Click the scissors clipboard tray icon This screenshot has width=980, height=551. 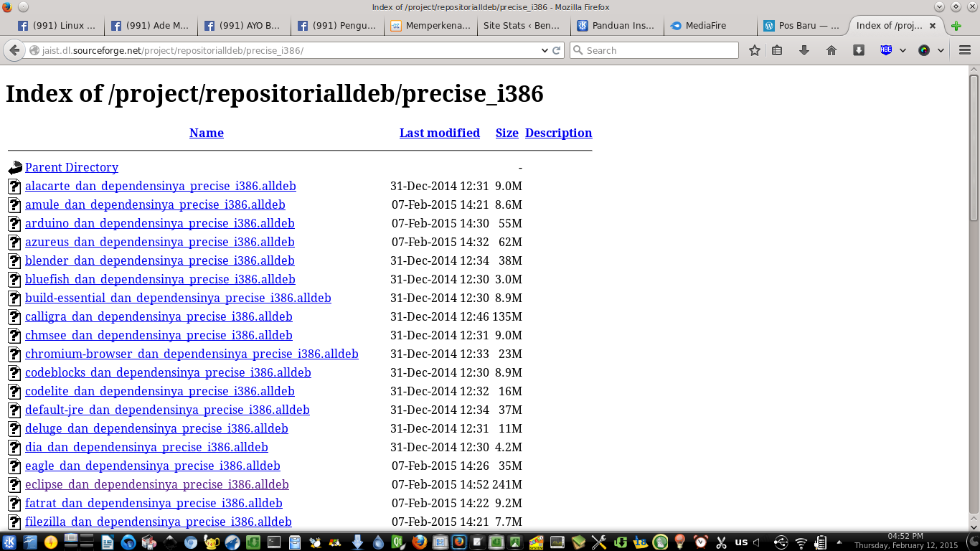click(720, 542)
